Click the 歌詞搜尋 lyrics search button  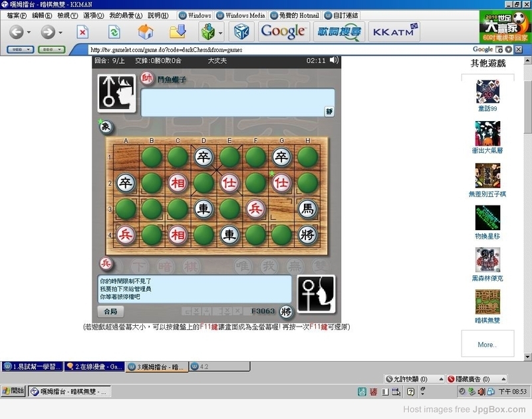339,32
